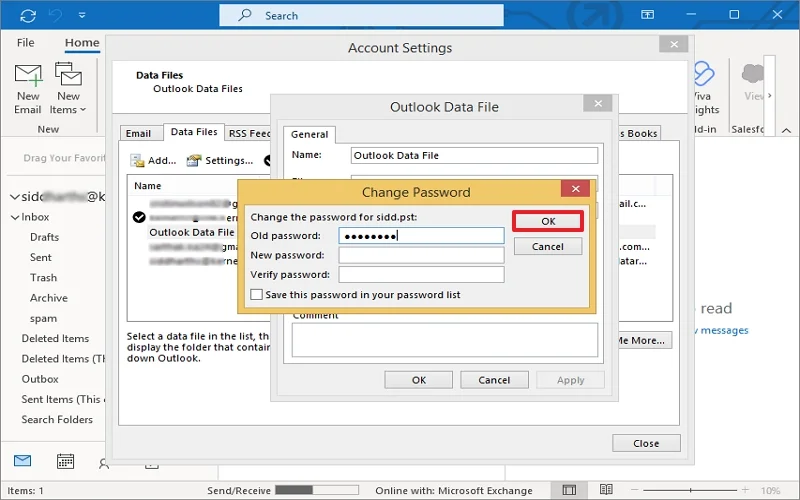Click the Mail navigation icon

22,461
